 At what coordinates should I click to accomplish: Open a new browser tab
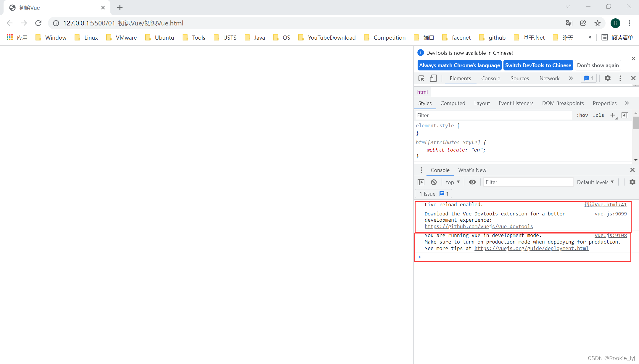point(120,7)
